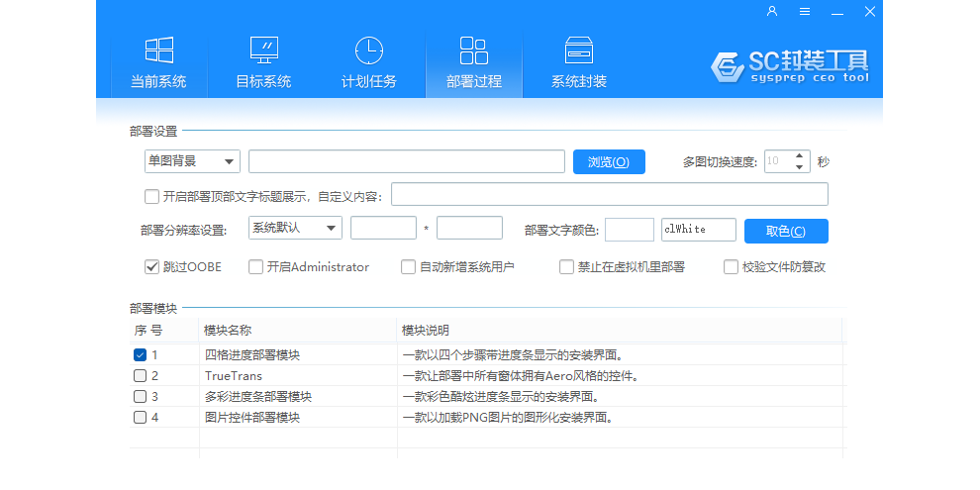Switch to the 部署过程 tab
980x490 pixels.
tap(473, 64)
